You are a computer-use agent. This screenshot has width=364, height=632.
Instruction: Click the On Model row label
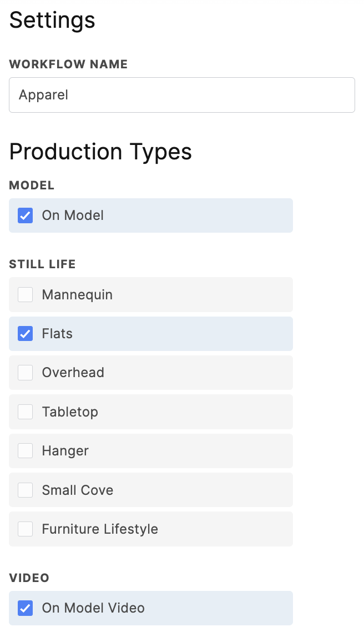tap(73, 215)
